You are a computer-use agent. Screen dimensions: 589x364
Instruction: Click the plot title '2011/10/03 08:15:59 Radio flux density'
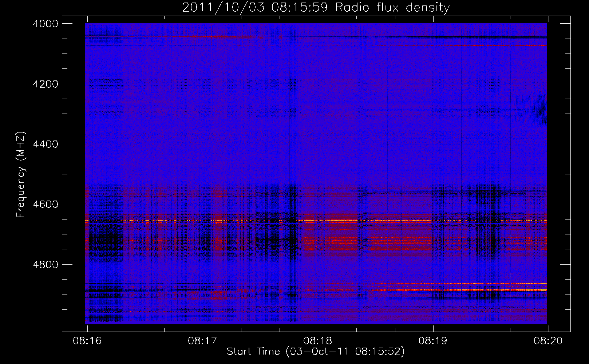point(316,8)
